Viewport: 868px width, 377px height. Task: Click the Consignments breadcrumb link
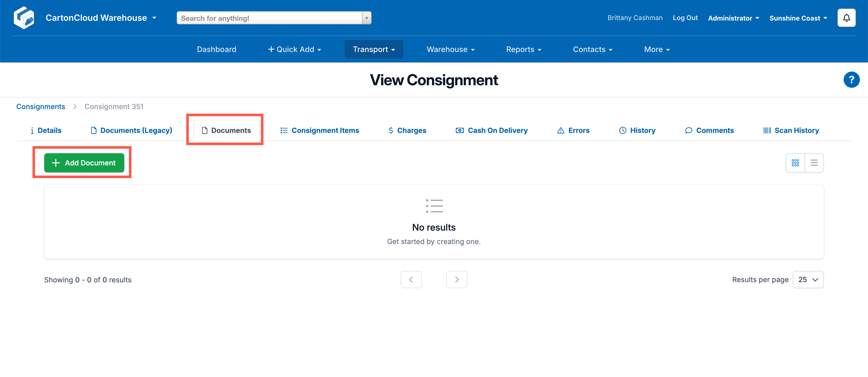tap(40, 107)
